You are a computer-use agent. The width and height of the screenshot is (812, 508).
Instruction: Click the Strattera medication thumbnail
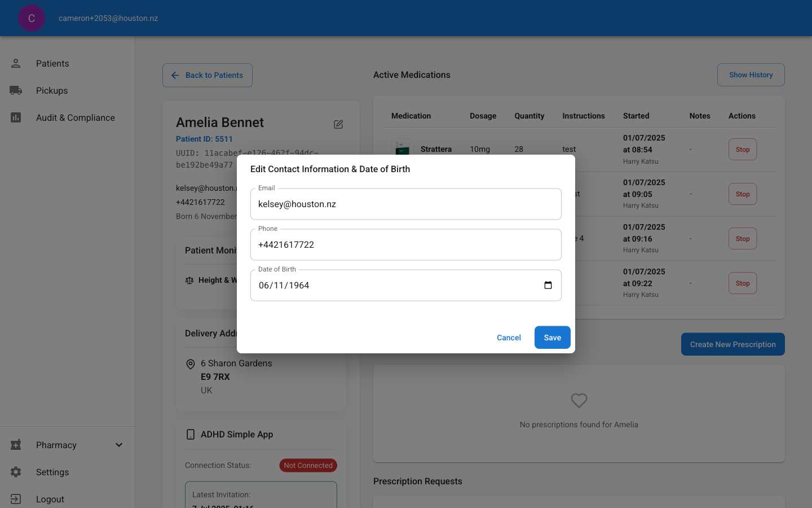click(x=402, y=147)
